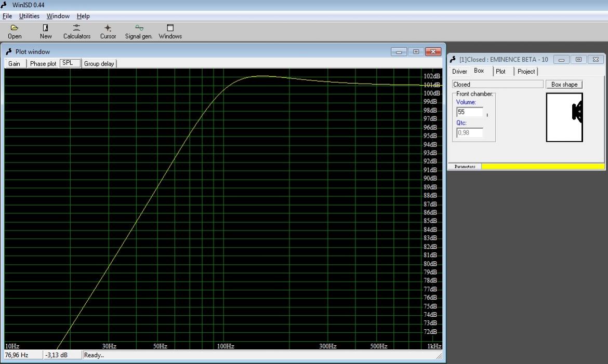Click the 72dB axis label
The height and width of the screenshot is (364, 608).
coord(430,332)
